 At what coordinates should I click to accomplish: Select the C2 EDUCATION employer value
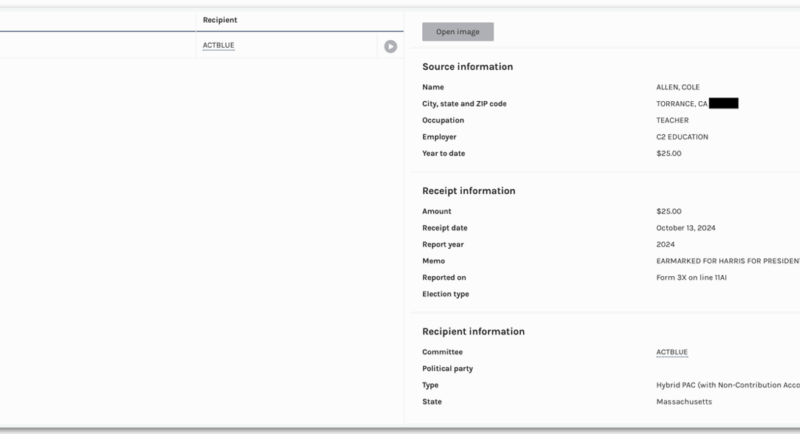(x=682, y=137)
